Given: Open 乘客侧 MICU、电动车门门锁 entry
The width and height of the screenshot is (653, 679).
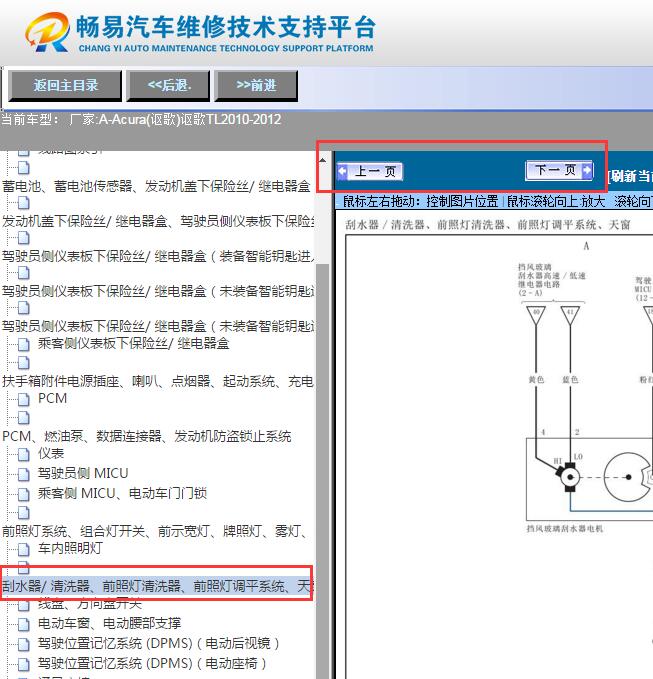Looking at the screenshot, I should 123,493.
